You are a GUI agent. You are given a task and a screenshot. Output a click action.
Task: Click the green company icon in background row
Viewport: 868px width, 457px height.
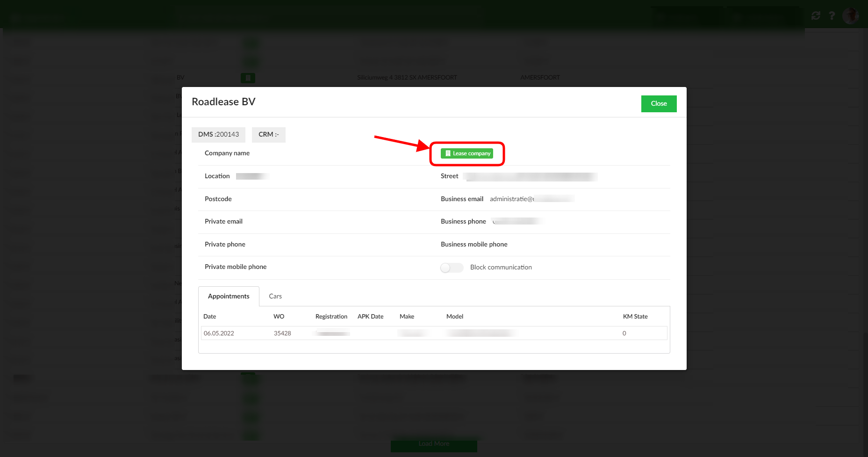pos(248,78)
